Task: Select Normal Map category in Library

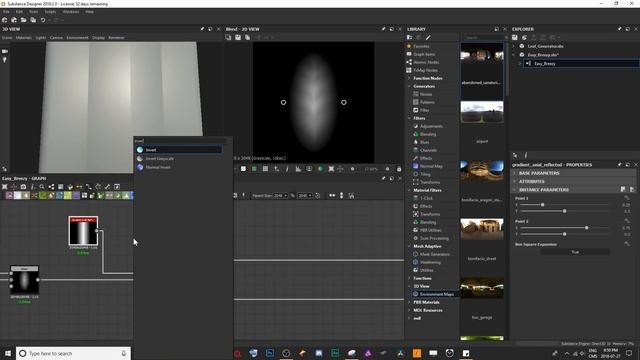Action: point(431,166)
